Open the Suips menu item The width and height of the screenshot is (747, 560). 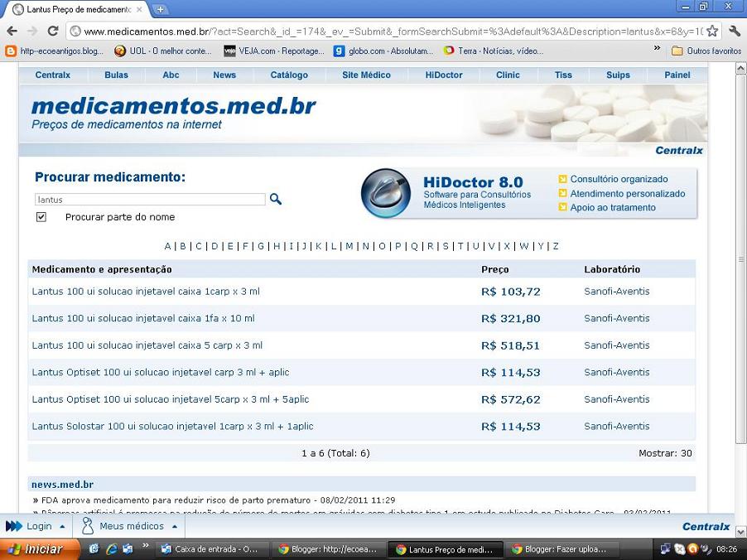click(x=618, y=75)
